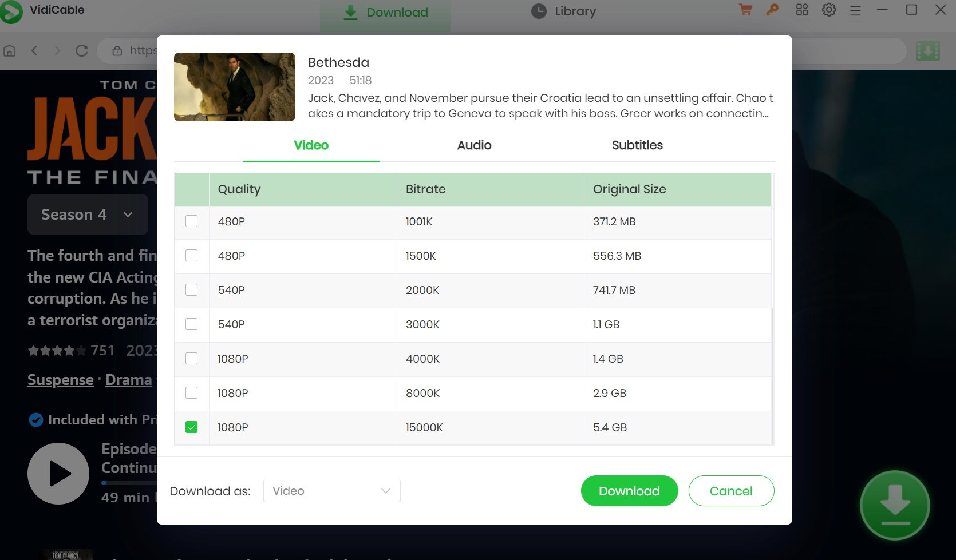Click the Bethesda episode title
Screen dimensions: 956x560
click(x=338, y=62)
